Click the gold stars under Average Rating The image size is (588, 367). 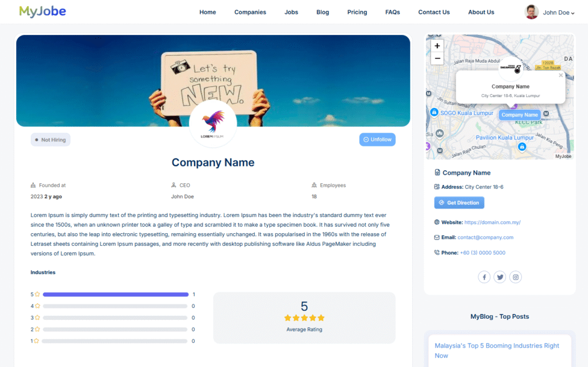pos(304,318)
